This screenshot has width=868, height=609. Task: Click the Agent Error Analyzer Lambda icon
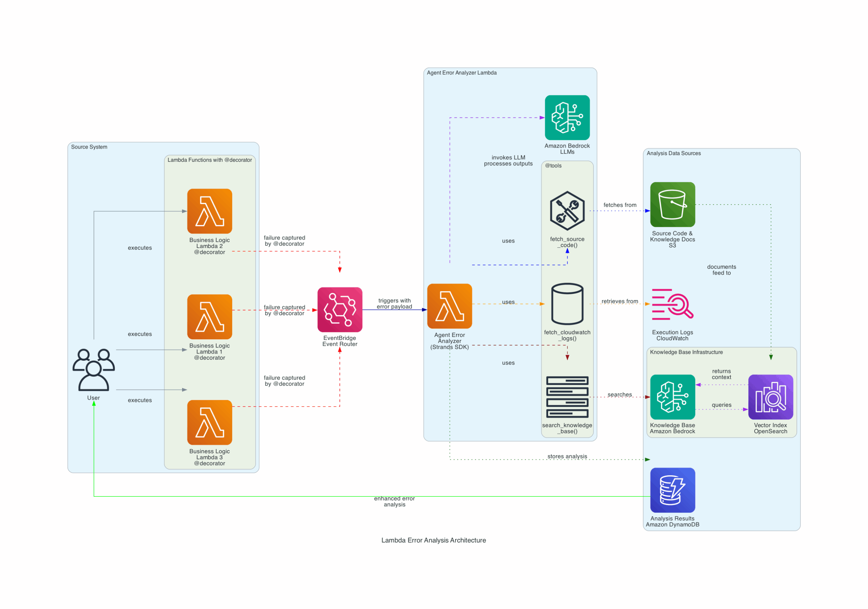[449, 306]
